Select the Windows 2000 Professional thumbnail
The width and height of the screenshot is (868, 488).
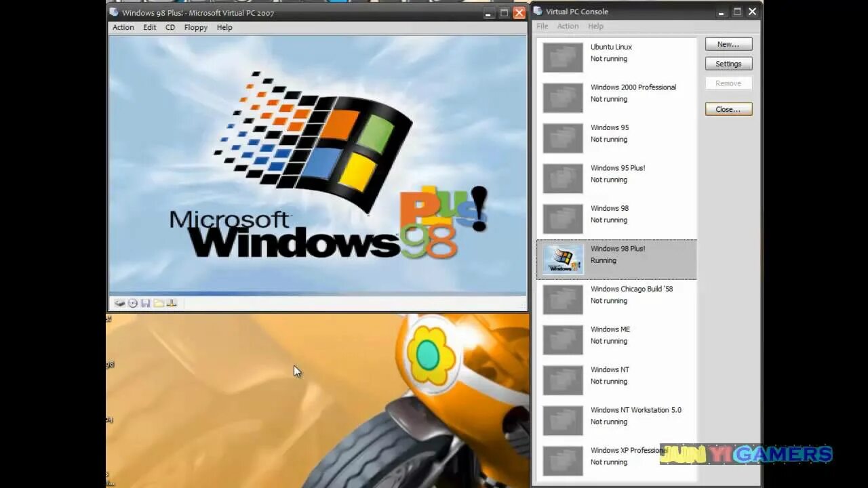pyautogui.click(x=563, y=98)
